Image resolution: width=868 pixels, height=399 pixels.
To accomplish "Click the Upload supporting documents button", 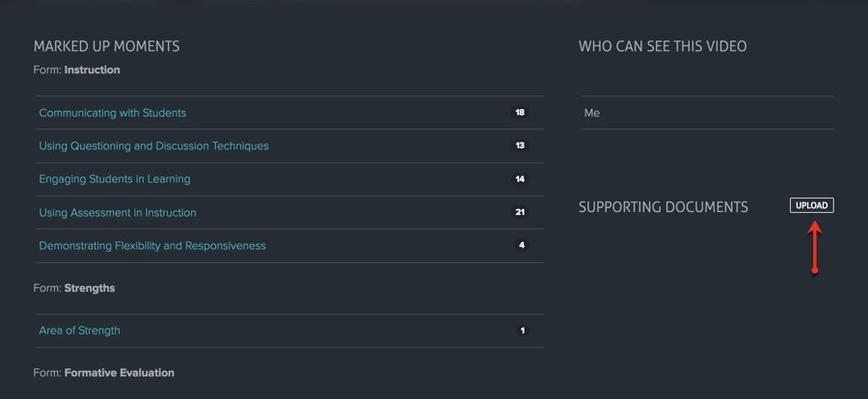I will 811,205.
